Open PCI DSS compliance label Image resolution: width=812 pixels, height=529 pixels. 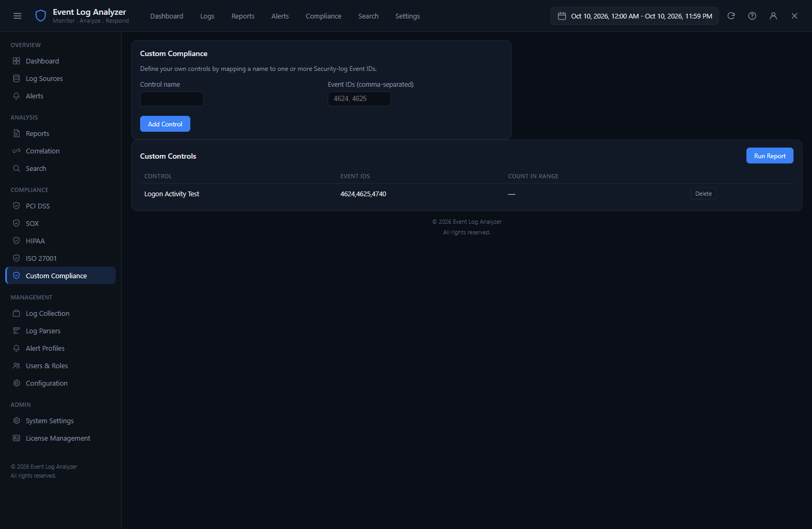click(38, 206)
